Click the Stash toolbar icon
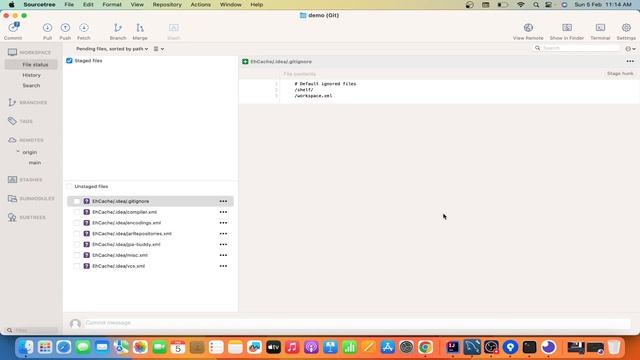Viewport: 640px width, 360px height. [x=173, y=28]
